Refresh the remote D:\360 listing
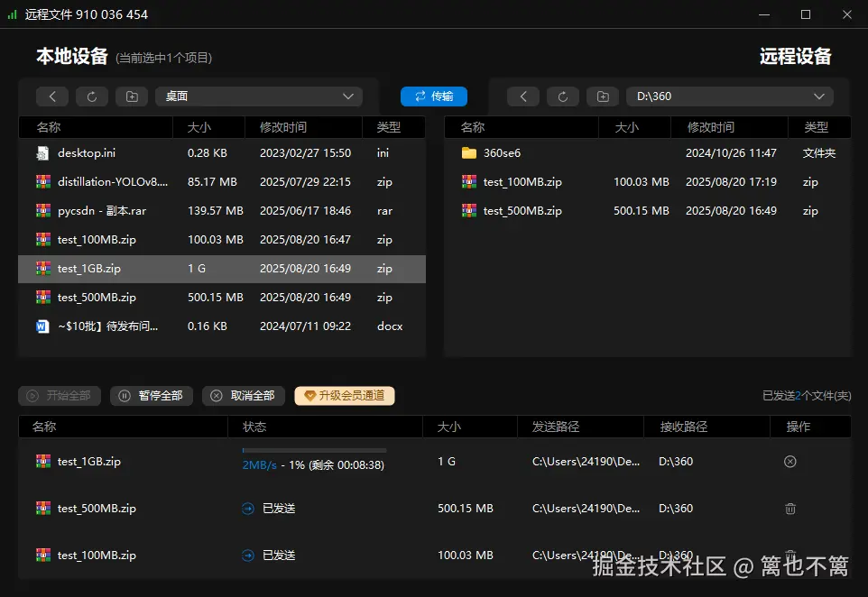 click(x=563, y=96)
